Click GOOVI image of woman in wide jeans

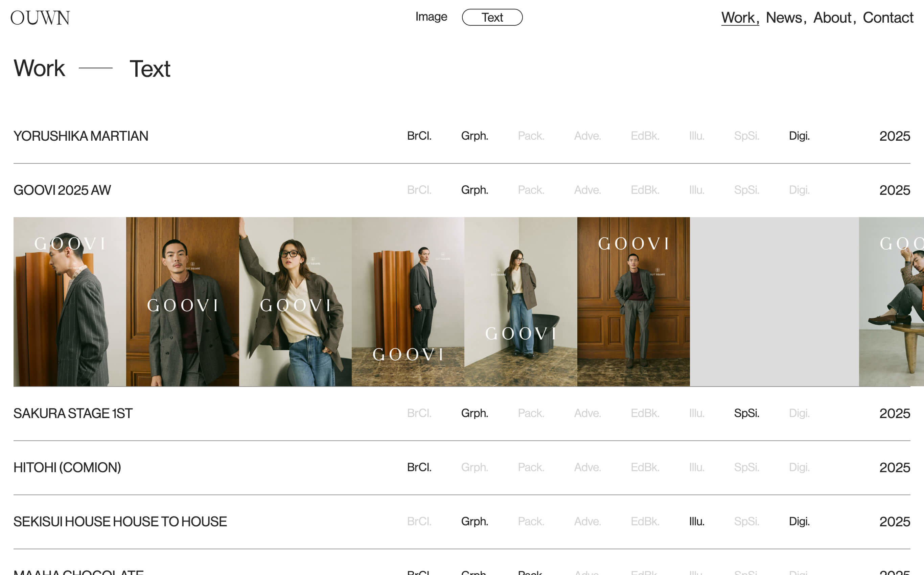point(520,302)
